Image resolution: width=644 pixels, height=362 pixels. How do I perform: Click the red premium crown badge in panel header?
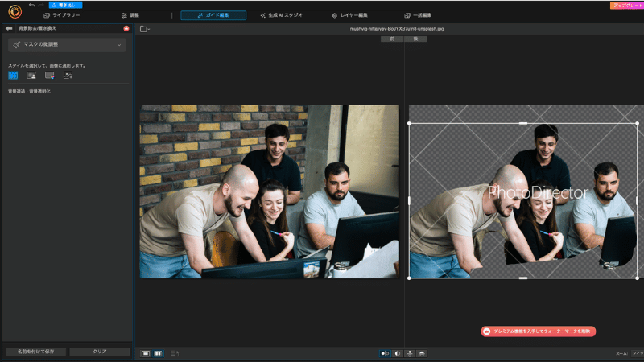[x=126, y=28]
